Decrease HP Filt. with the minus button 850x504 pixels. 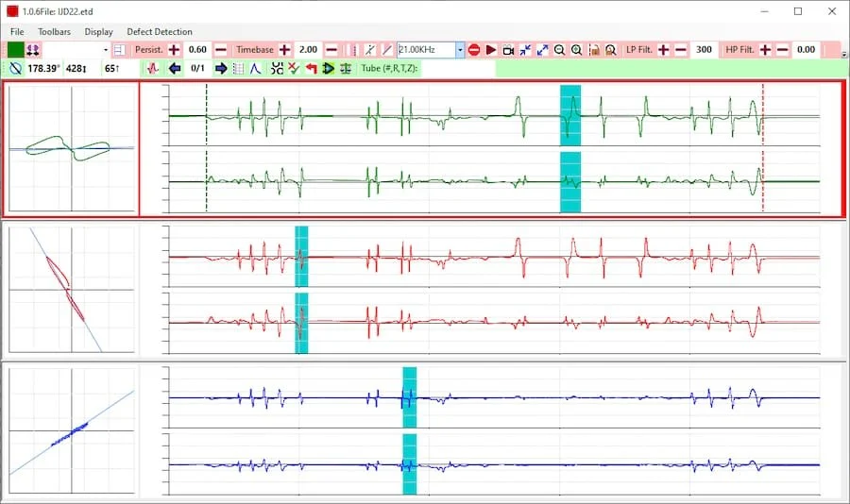coord(782,50)
